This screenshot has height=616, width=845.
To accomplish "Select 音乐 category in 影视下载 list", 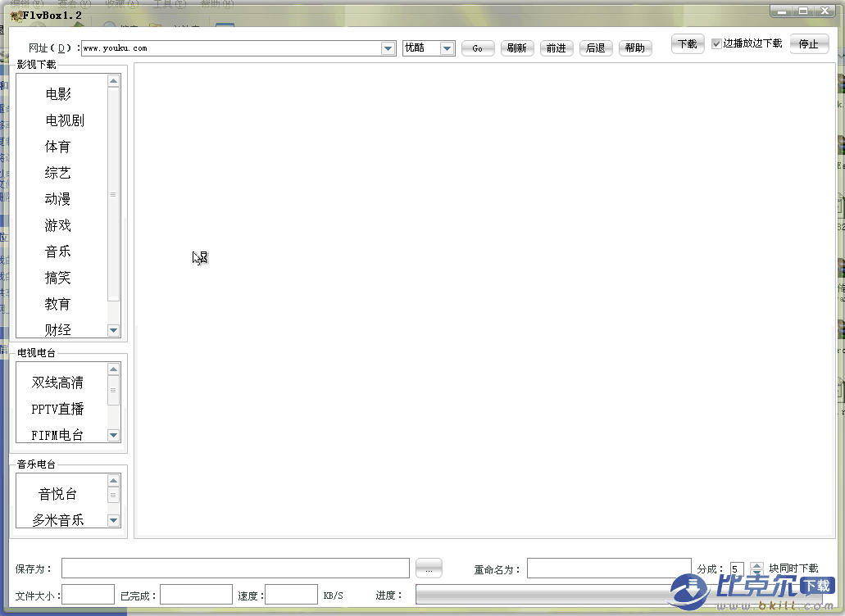I will (57, 251).
